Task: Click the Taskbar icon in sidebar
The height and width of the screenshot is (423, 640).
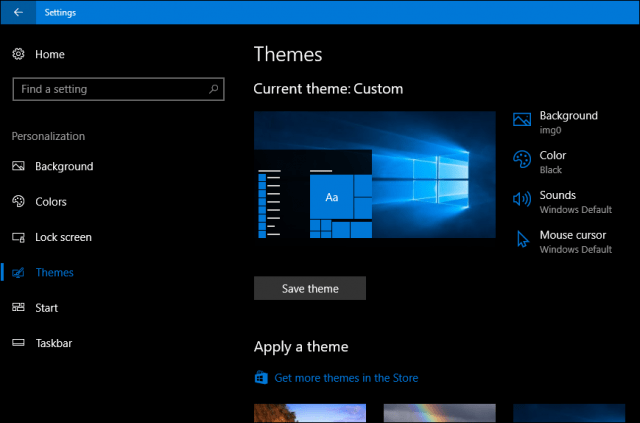Action: click(x=18, y=343)
